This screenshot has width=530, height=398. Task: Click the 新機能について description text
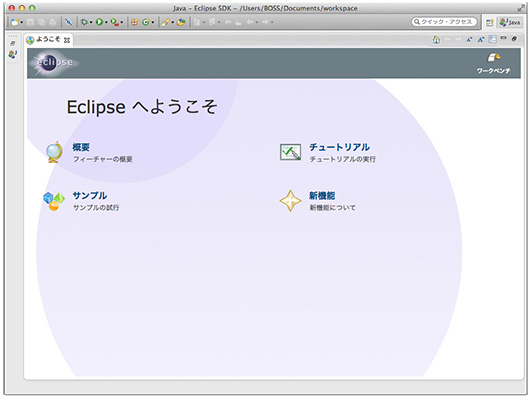[332, 208]
